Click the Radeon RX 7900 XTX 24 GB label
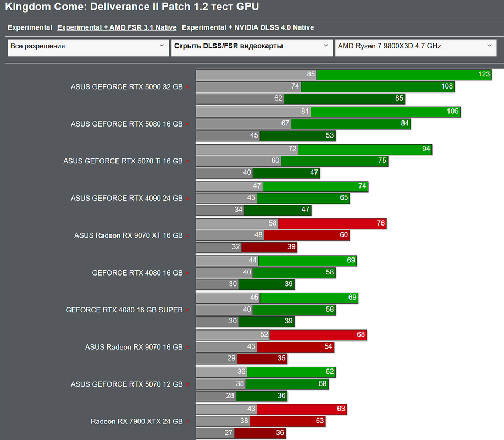Screen dimensions: 504x440 (x=137, y=422)
